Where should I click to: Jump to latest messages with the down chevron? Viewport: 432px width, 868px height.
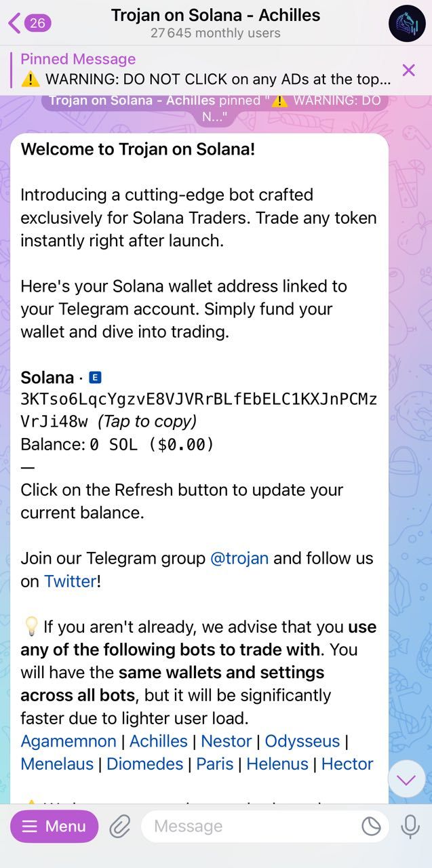406,779
